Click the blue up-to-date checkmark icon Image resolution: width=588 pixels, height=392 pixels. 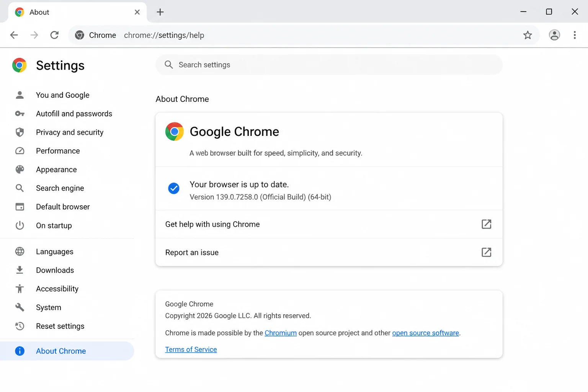174,188
